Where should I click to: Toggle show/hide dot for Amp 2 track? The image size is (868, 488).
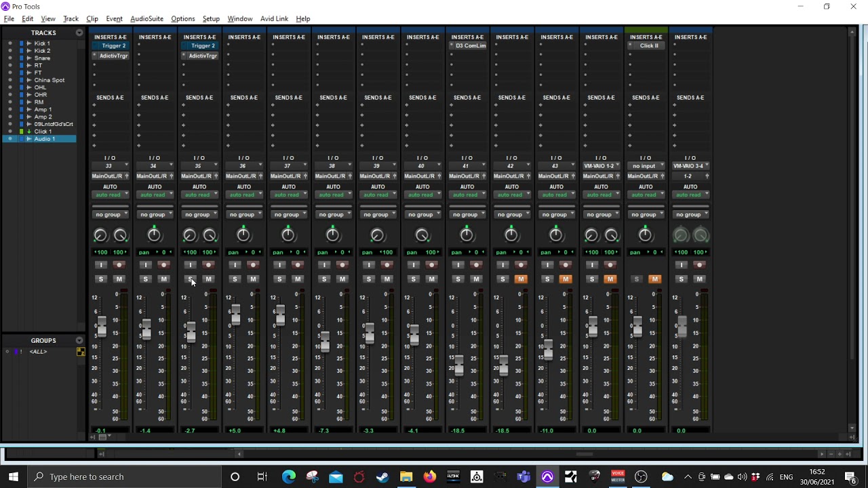9,117
